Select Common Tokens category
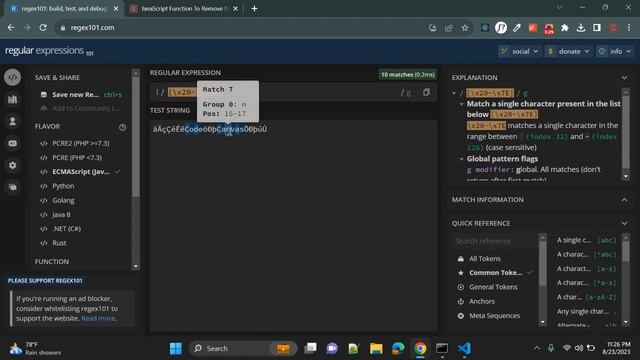The image size is (640, 360). coord(495,273)
